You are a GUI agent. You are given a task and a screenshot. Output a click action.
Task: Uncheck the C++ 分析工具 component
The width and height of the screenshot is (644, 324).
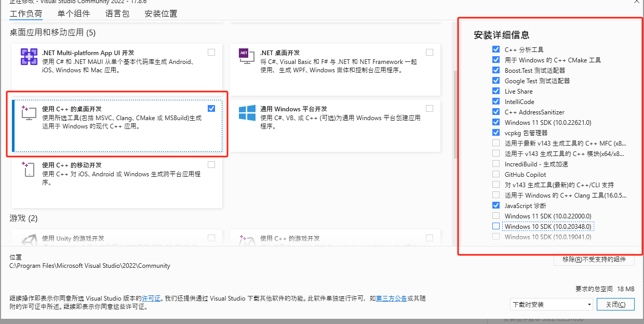(x=495, y=49)
